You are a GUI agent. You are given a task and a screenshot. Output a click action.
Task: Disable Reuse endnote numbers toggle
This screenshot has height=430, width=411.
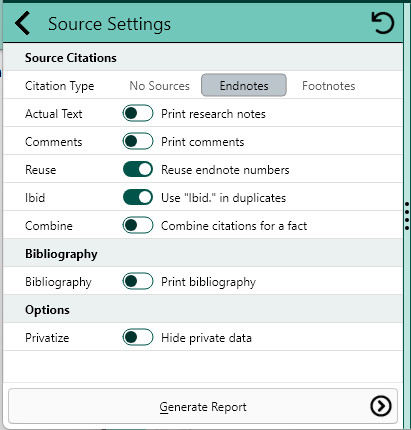pos(138,169)
